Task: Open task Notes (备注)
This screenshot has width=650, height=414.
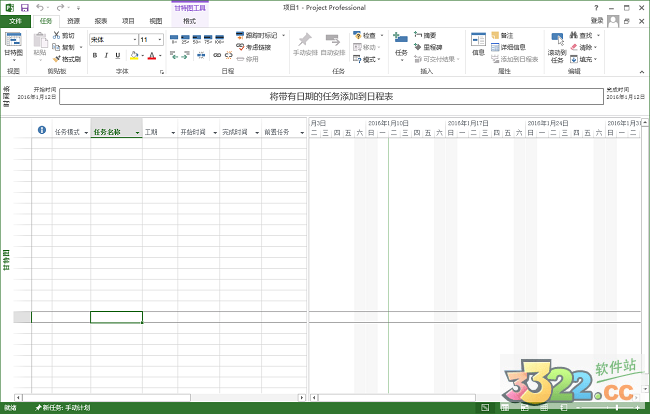Action: pos(502,36)
